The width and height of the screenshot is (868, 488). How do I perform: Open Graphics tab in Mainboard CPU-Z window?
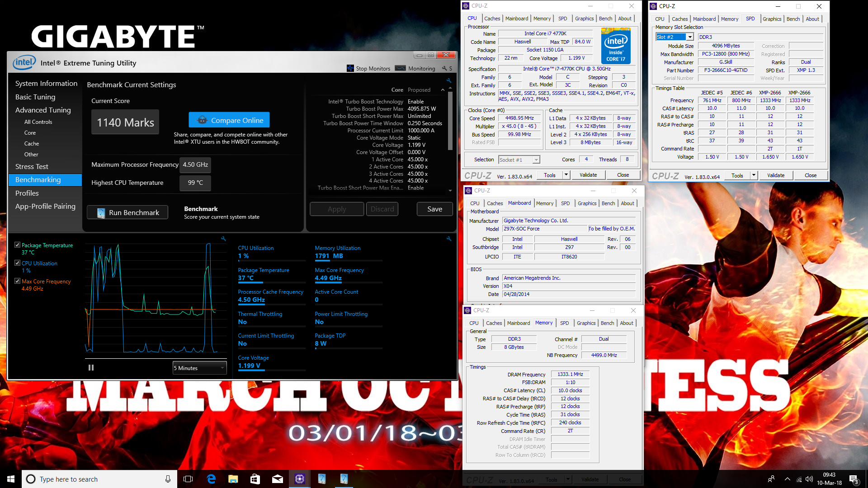(x=587, y=203)
